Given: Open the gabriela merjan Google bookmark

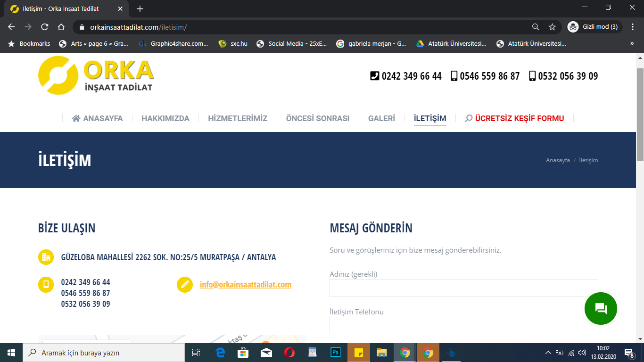Looking at the screenshot, I should [372, 43].
